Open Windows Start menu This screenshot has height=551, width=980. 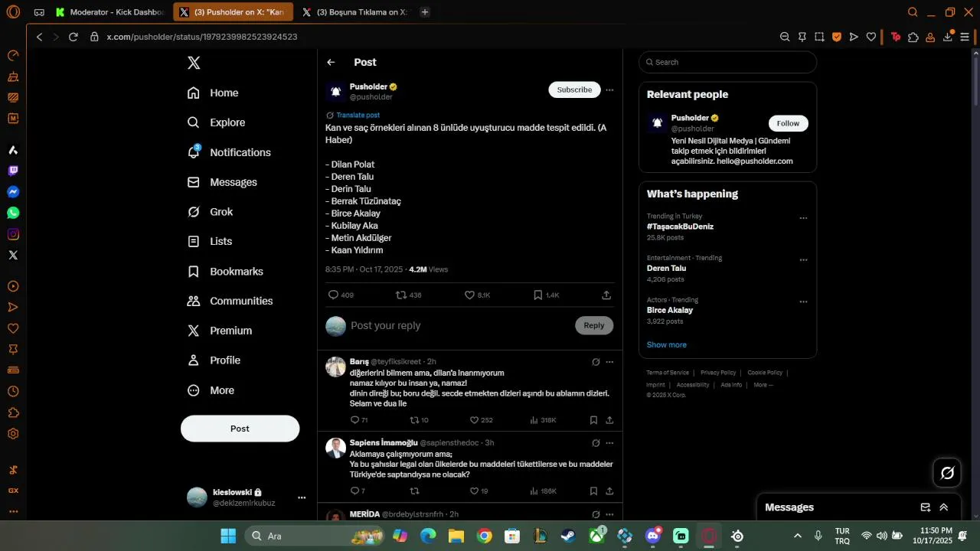point(228,536)
